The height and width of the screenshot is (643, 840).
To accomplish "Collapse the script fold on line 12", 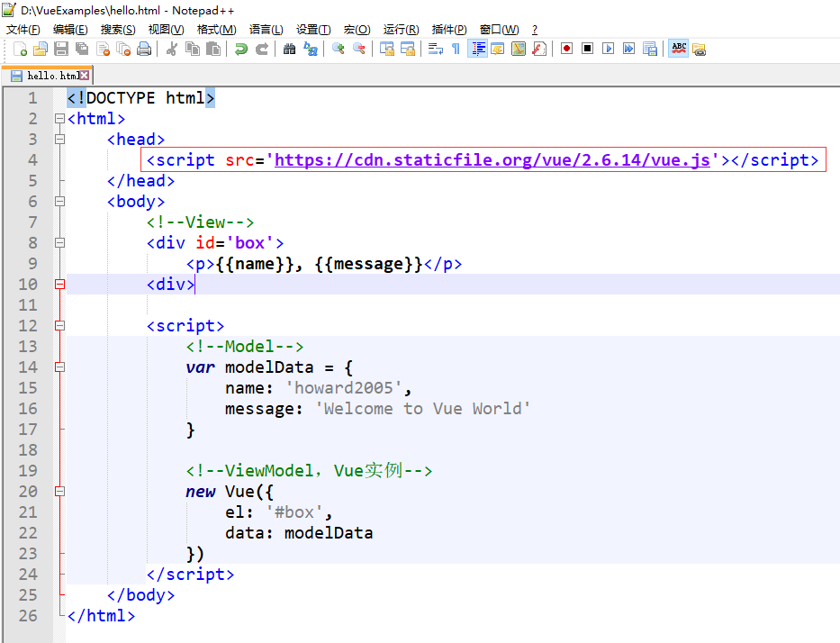I will [x=60, y=326].
